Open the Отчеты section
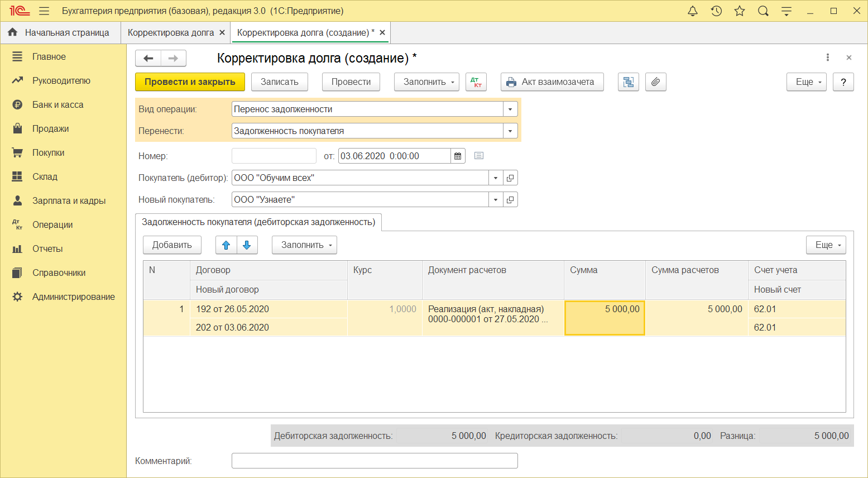The height and width of the screenshot is (478, 868). click(47, 249)
